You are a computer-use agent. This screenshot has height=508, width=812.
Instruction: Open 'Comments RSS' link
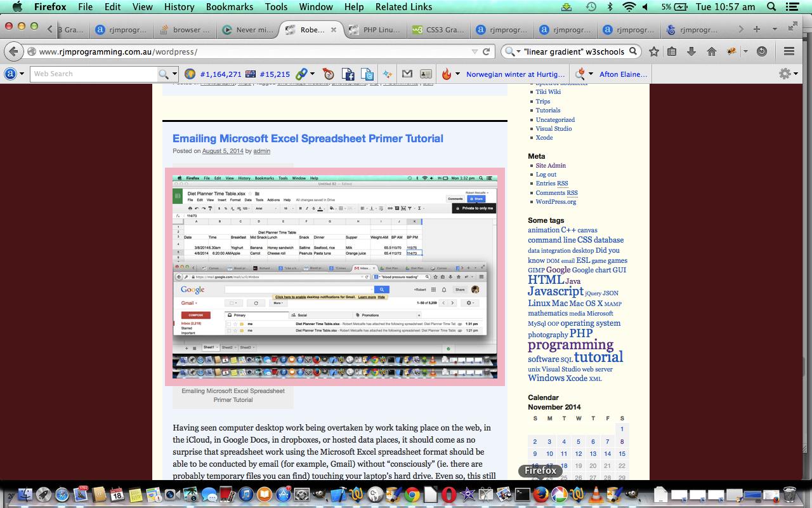click(556, 193)
